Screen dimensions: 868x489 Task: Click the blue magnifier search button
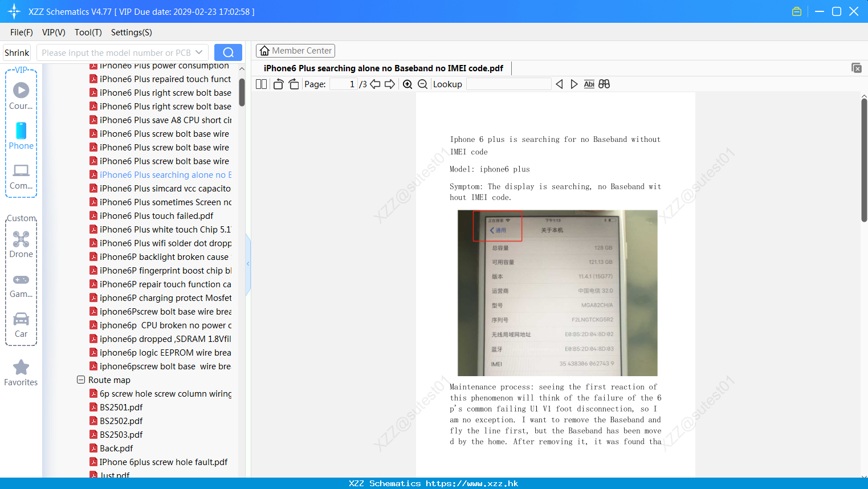tap(228, 52)
